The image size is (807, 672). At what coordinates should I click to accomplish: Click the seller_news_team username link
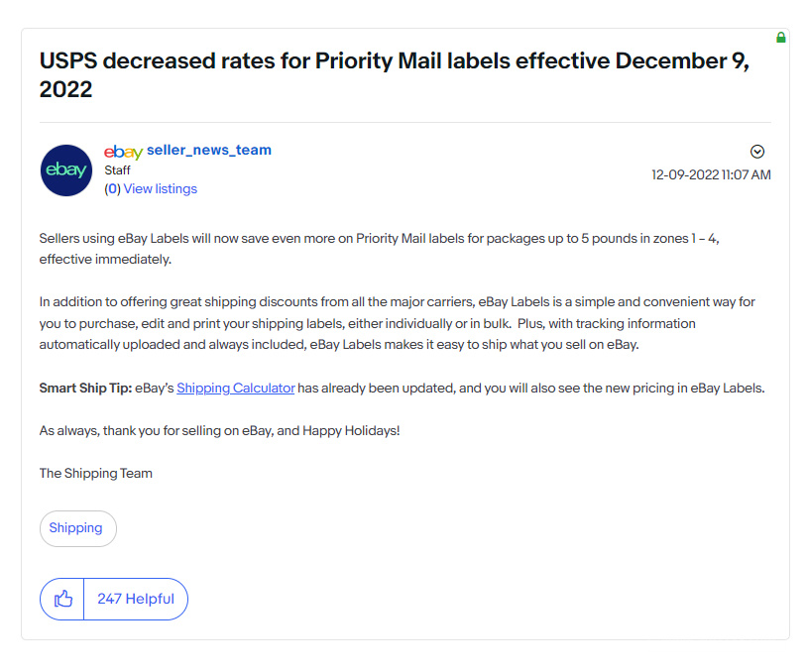coord(209,150)
